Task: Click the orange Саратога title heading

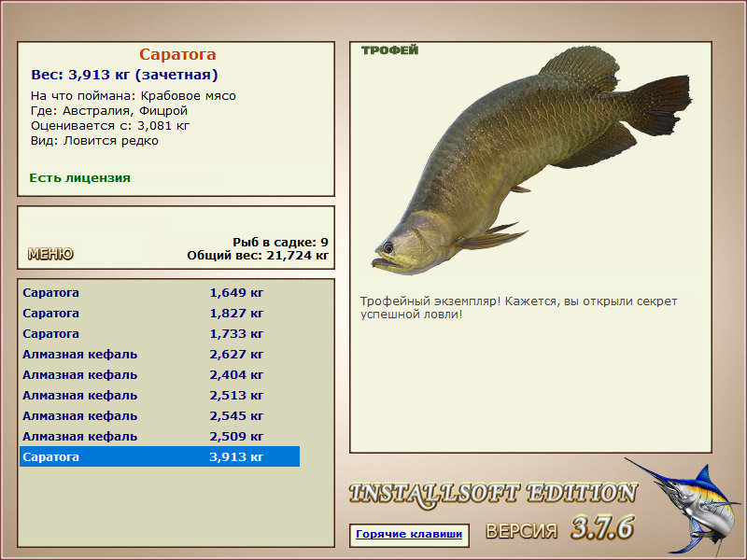Action: (177, 55)
